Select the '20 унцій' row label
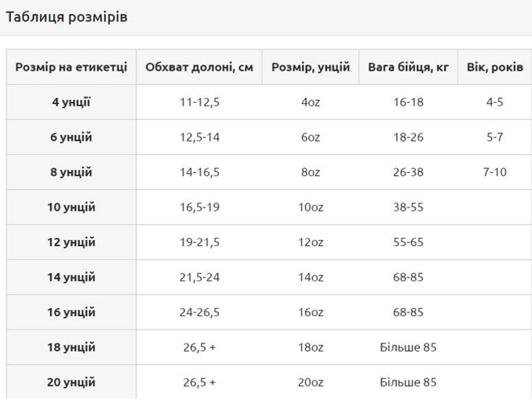 tap(72, 382)
